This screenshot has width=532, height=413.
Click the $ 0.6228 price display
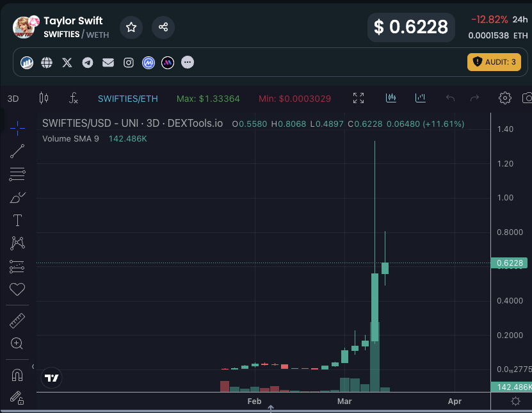pos(411,27)
